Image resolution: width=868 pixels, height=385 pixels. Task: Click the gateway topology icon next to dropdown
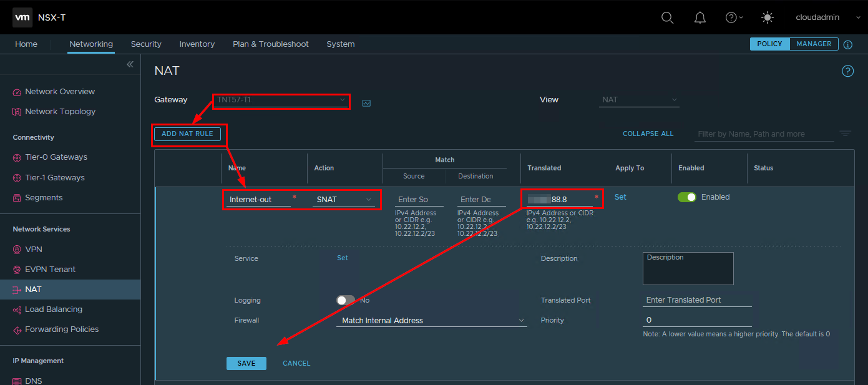pyautogui.click(x=366, y=103)
